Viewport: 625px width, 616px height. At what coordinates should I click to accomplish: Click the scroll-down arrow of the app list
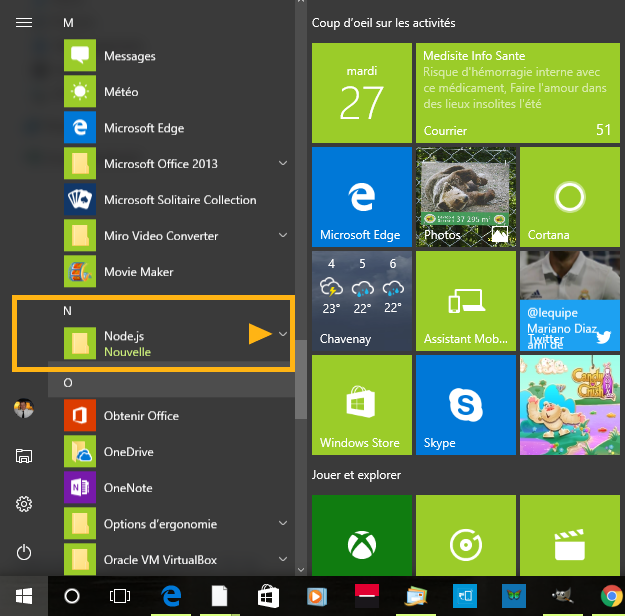pos(301,570)
